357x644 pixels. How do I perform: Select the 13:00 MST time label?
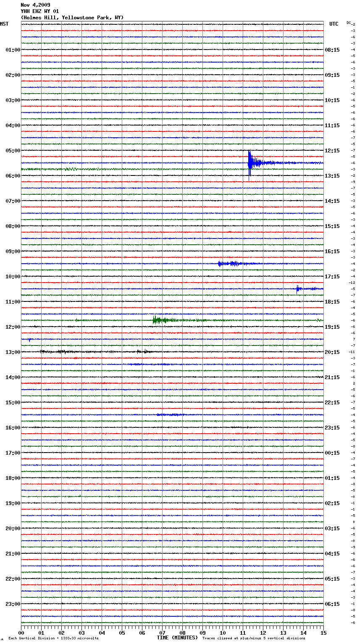pos(13,352)
